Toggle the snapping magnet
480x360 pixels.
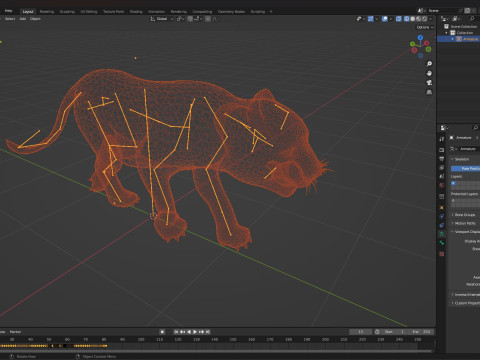tap(190, 19)
